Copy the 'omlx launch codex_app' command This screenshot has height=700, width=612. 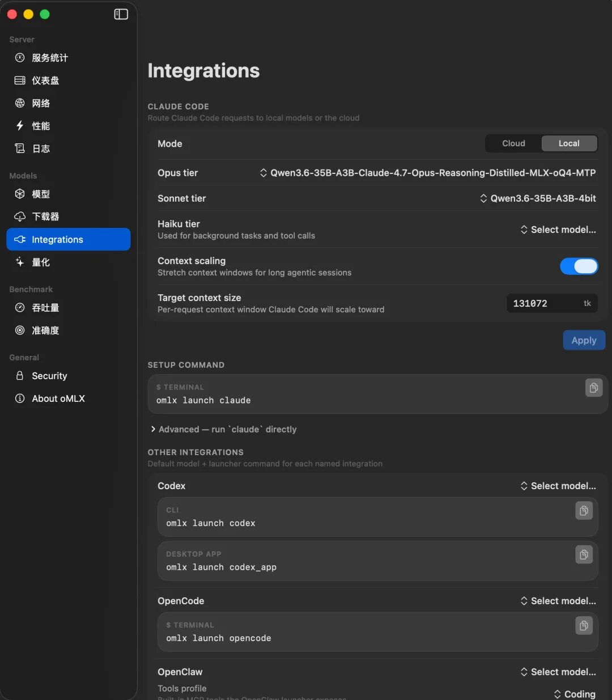tap(584, 554)
